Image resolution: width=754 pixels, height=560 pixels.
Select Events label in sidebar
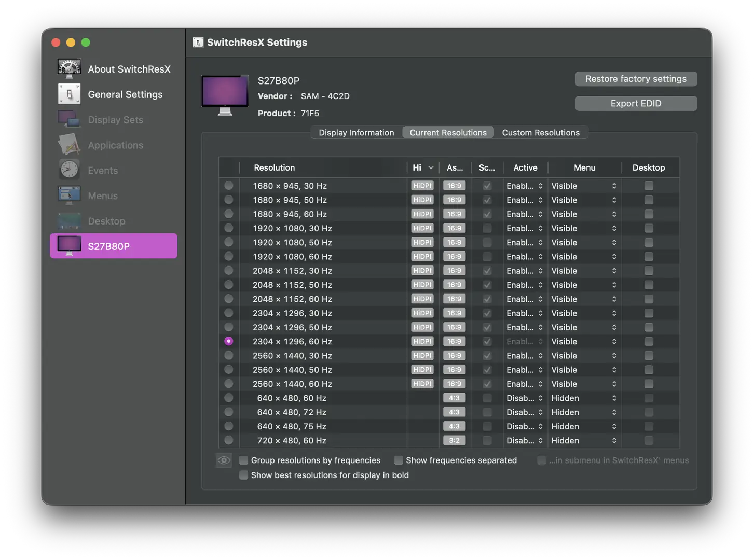click(103, 171)
